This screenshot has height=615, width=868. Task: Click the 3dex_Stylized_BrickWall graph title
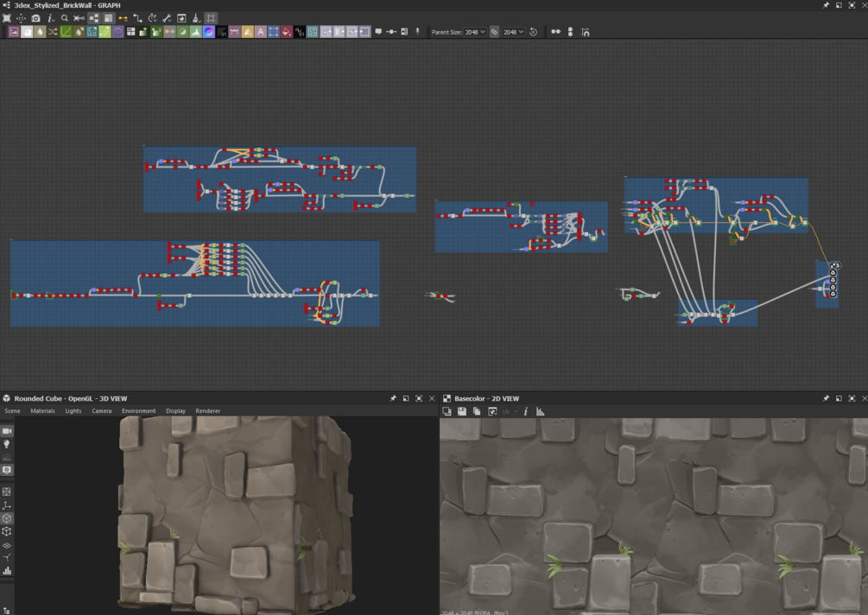coord(67,5)
